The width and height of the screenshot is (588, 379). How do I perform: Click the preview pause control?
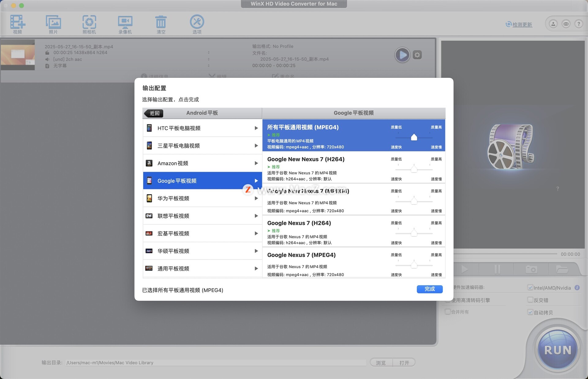click(497, 269)
